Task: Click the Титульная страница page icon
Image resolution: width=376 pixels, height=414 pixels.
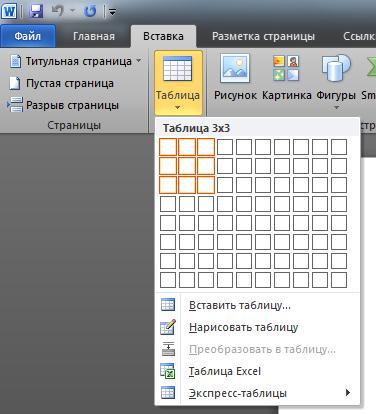Action: (16, 61)
